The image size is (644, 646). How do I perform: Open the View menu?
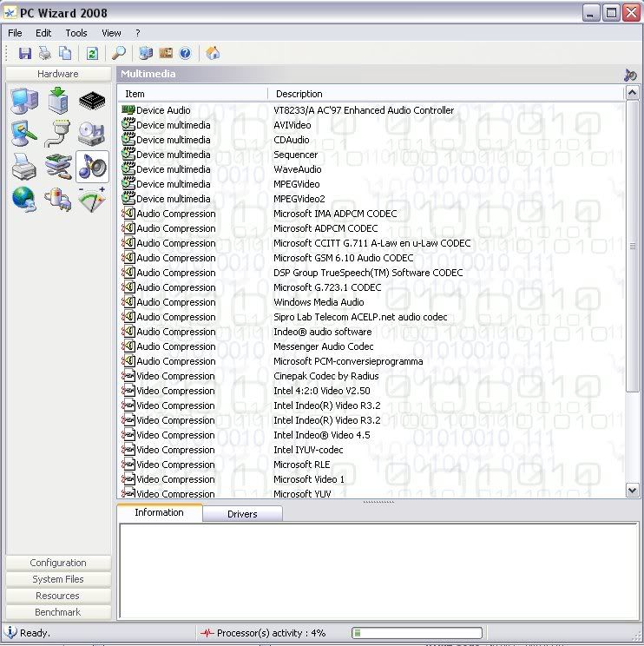pyautogui.click(x=111, y=33)
